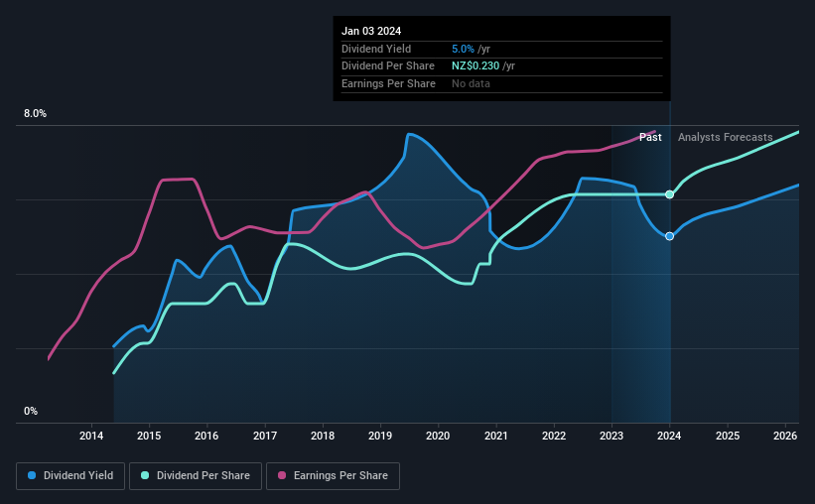Click the Past label on chart
This screenshot has width=815, height=504.
coord(650,137)
